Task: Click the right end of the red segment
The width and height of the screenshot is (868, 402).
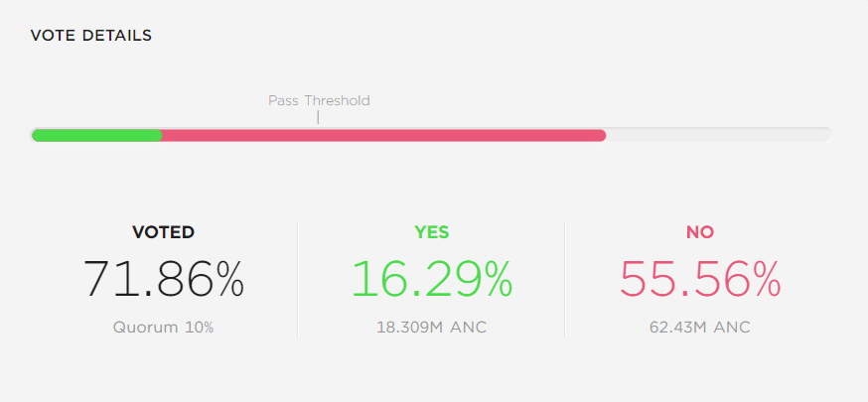Action: 602,135
